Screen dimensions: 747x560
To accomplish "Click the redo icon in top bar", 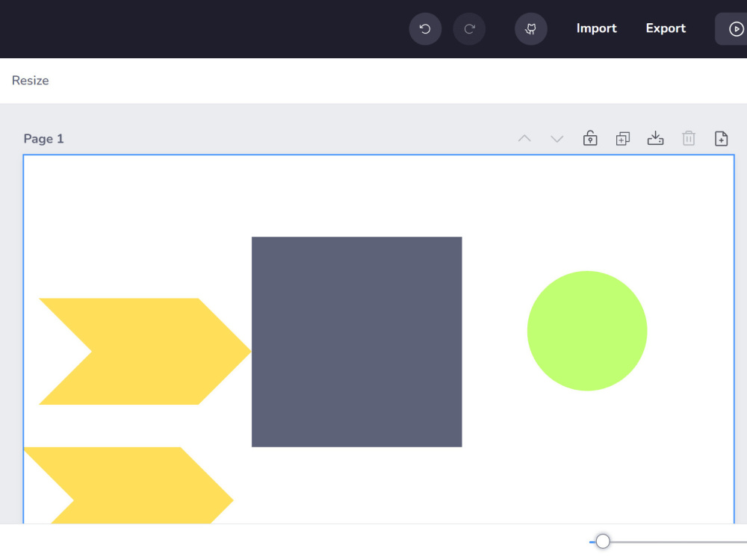I will pos(469,29).
